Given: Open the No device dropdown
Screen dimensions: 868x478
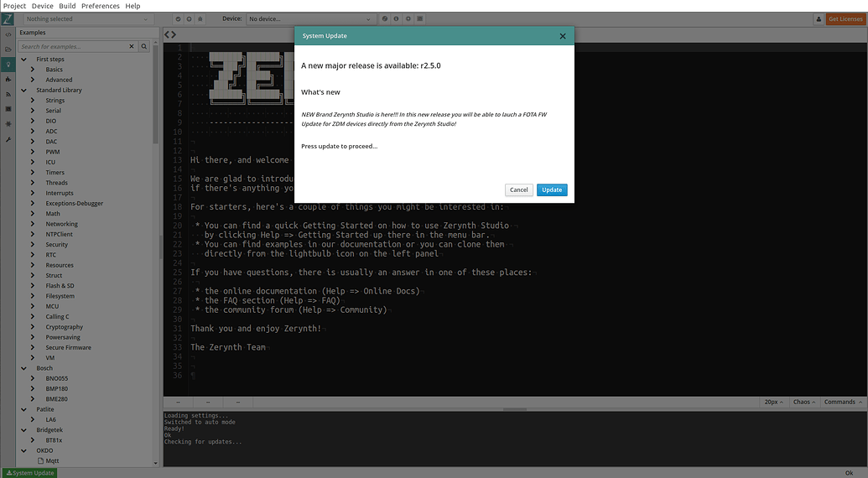Looking at the screenshot, I should [310, 18].
